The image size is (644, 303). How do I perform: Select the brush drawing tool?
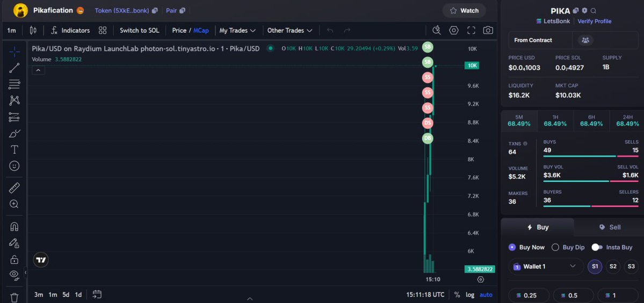click(x=15, y=134)
